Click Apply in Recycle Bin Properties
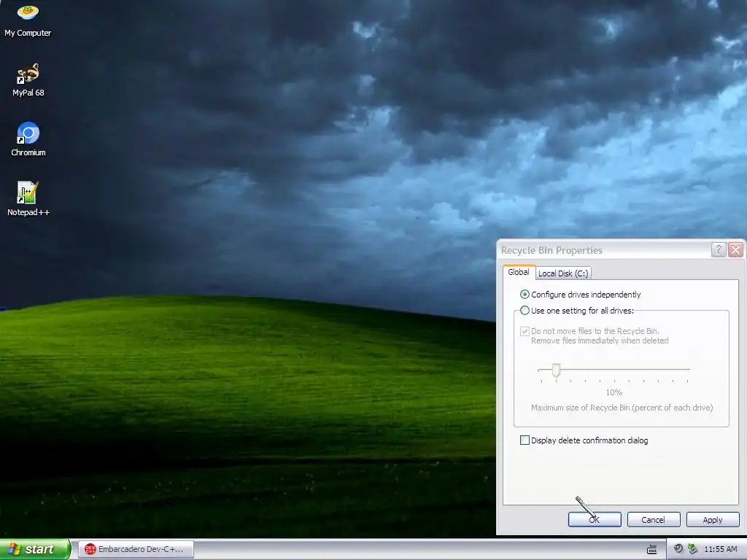Image resolution: width=747 pixels, height=560 pixels. tap(713, 519)
